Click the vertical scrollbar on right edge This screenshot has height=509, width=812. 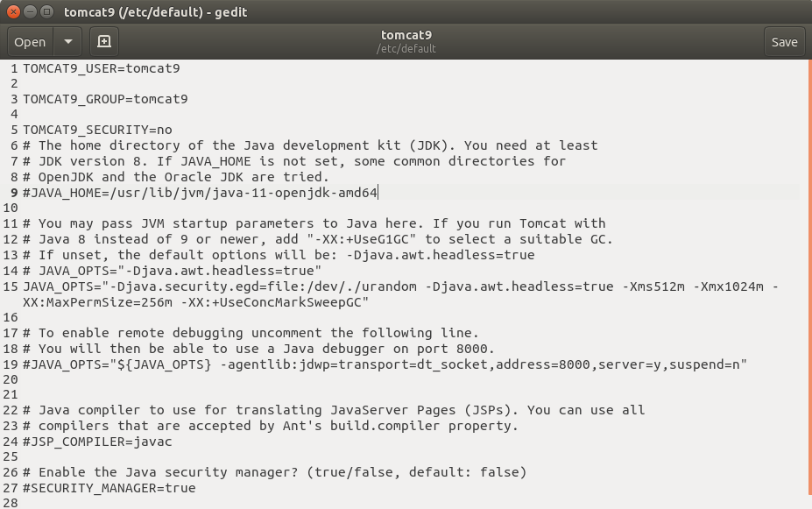coord(808,263)
